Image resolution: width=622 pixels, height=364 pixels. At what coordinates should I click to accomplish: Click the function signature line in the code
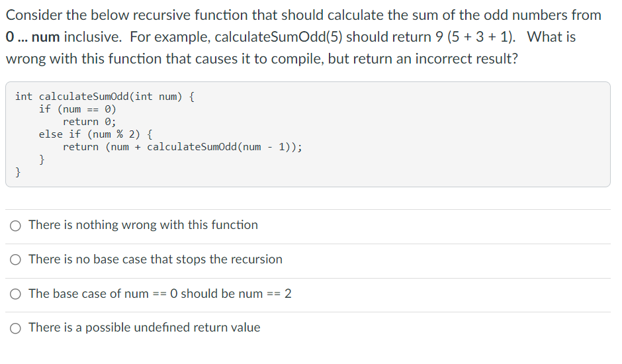[105, 97]
